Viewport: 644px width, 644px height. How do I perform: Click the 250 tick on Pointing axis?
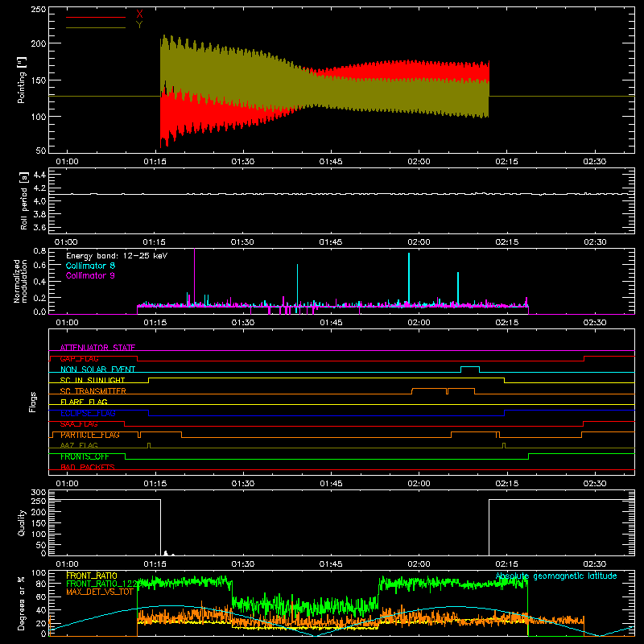[39, 9]
